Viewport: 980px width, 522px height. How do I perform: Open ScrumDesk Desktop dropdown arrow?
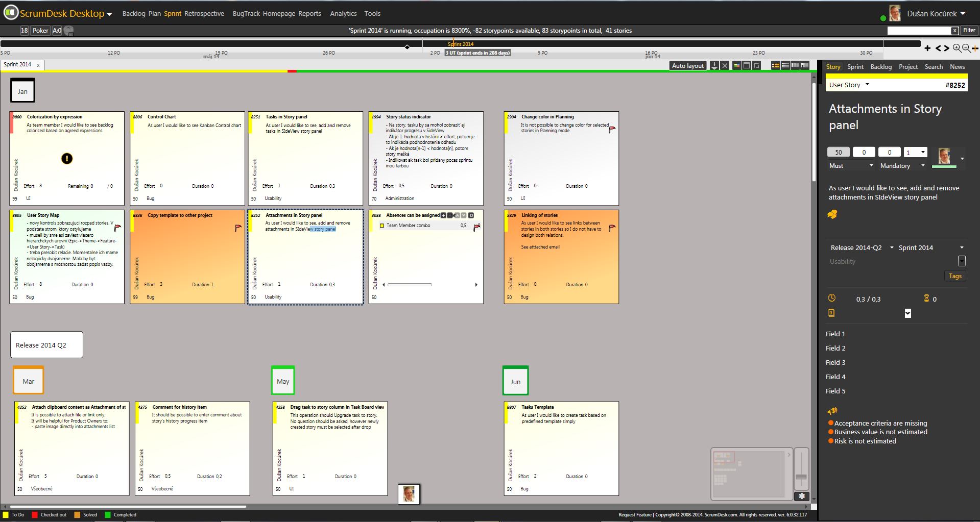pyautogui.click(x=109, y=14)
